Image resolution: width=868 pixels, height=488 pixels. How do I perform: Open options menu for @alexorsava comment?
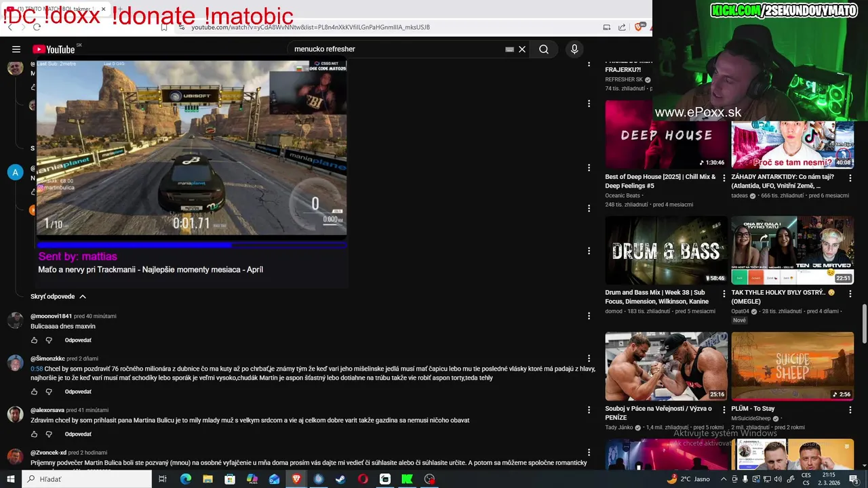(x=589, y=410)
